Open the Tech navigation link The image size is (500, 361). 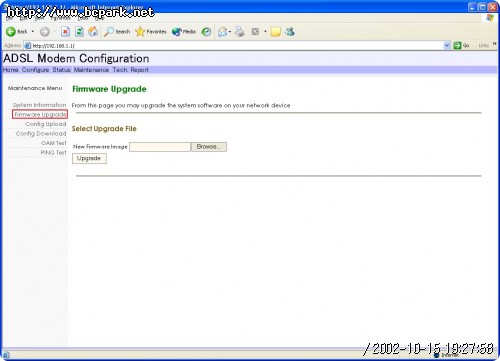[x=120, y=70]
